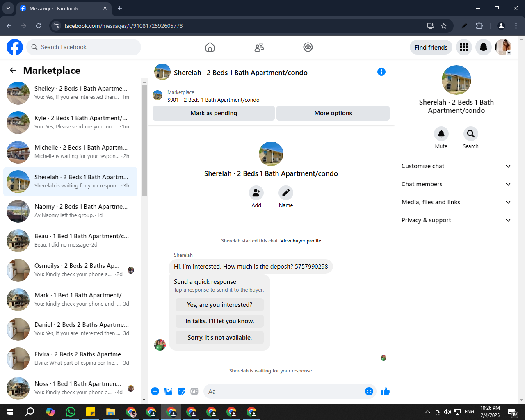Click the conversation list scrollbar
The height and width of the screenshot is (420, 525).
point(144,139)
